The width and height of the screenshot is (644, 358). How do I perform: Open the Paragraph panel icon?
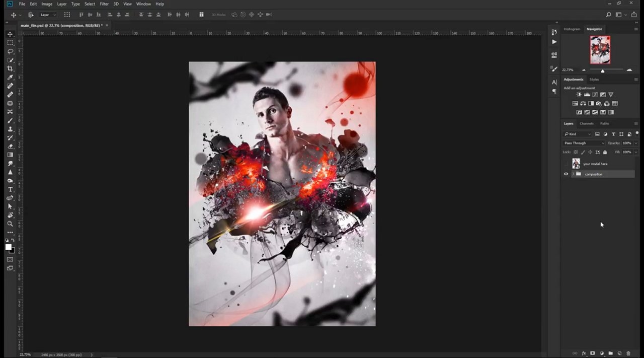coord(554,91)
